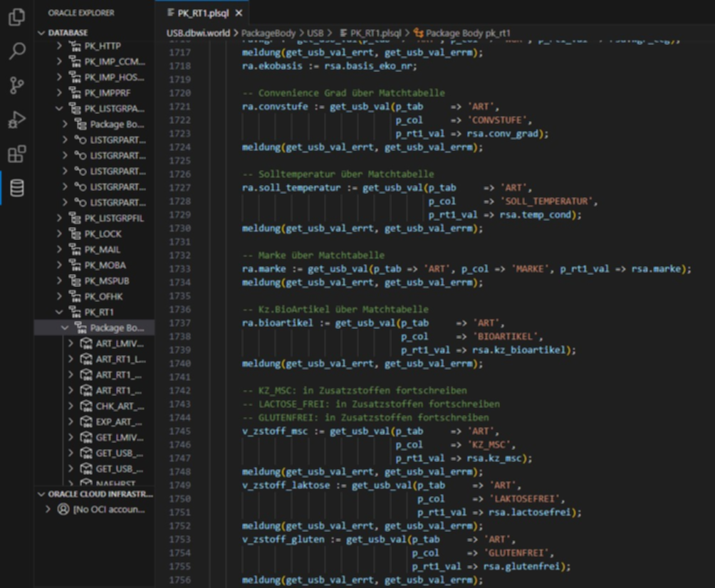Click Package Body pk_rt1 breadcrumb item

(x=467, y=33)
